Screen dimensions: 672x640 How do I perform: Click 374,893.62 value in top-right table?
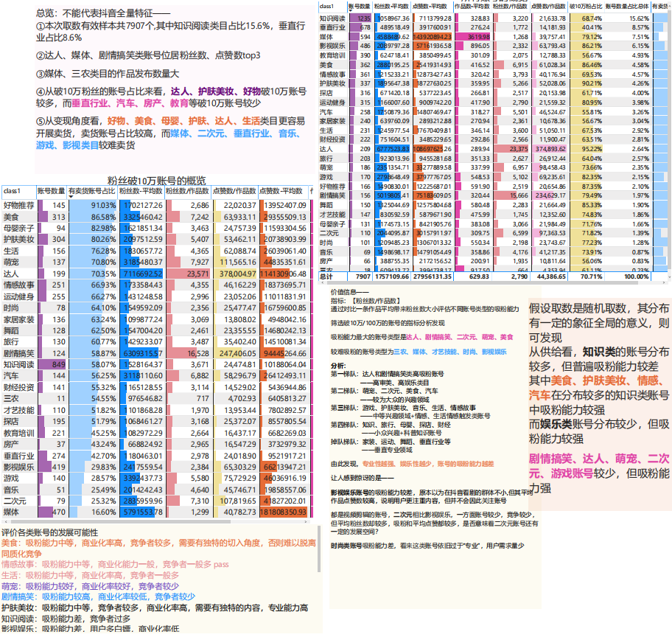tap(550, 149)
